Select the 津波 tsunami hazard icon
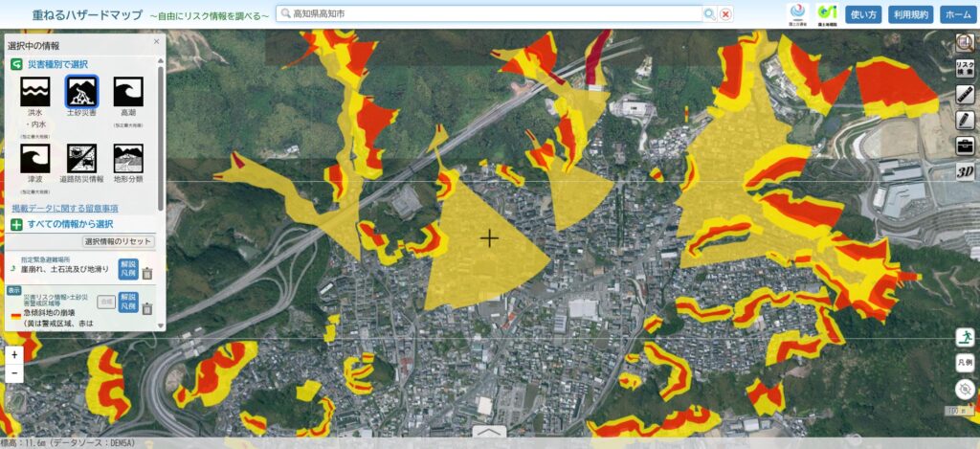The height and width of the screenshot is (449, 980). pos(34,159)
